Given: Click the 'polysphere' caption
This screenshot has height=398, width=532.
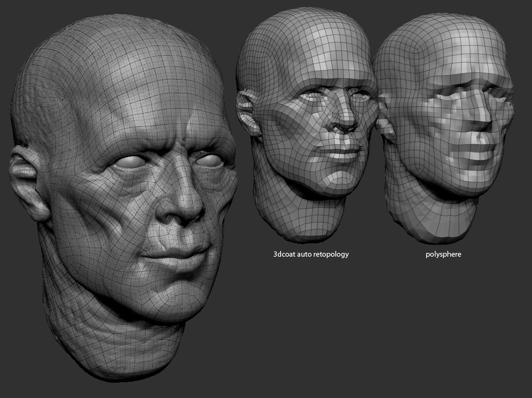Looking at the screenshot, I should [x=443, y=254].
